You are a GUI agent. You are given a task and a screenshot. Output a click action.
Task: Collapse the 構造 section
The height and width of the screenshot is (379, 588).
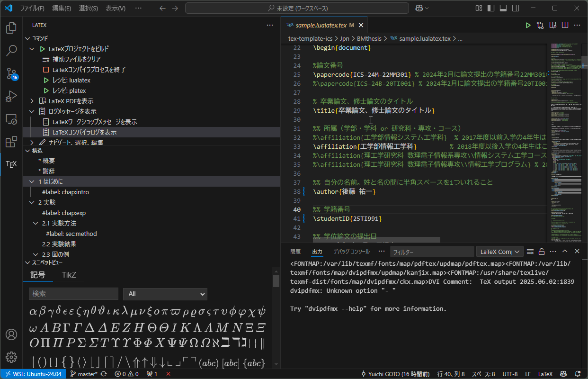(27, 151)
